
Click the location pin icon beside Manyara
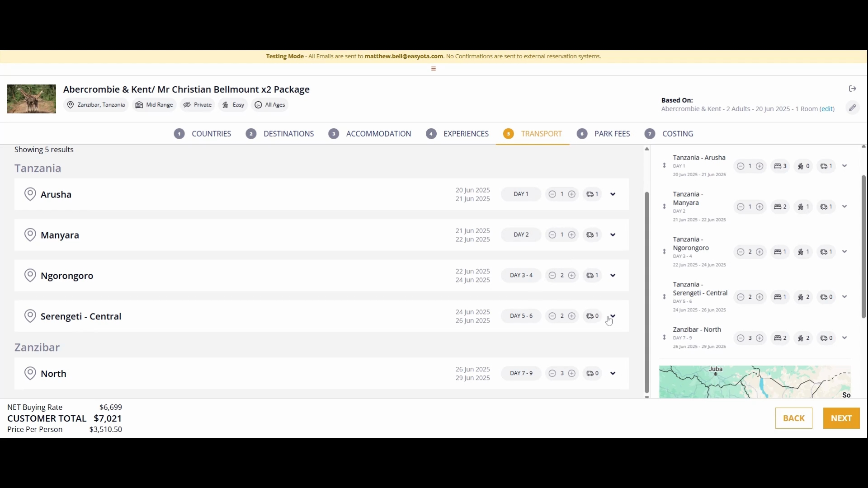[30, 235]
